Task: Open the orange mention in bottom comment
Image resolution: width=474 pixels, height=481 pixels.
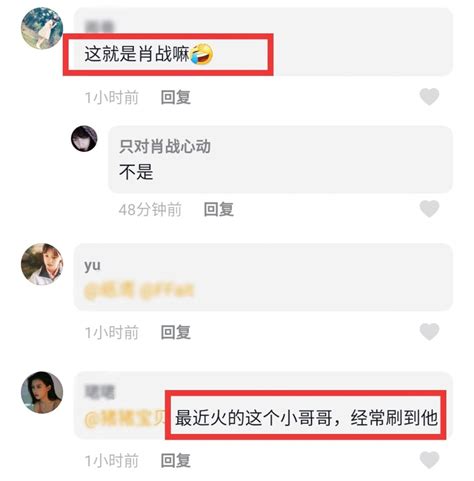Action: click(125, 418)
